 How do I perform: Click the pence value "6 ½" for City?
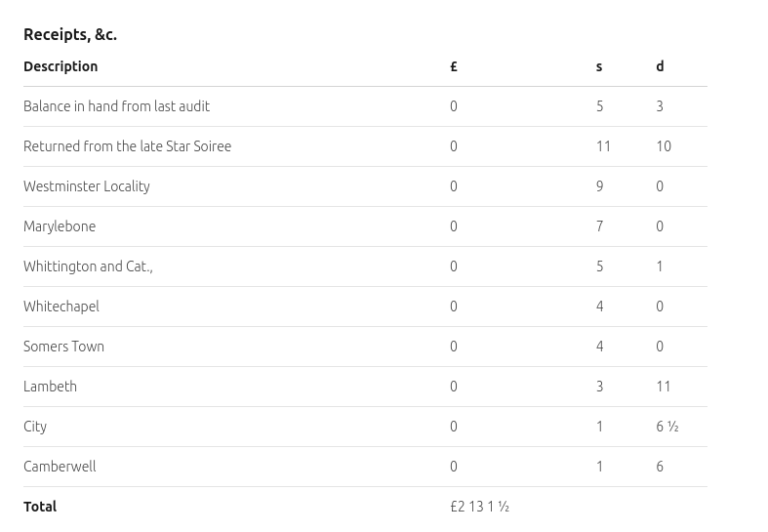(x=667, y=427)
